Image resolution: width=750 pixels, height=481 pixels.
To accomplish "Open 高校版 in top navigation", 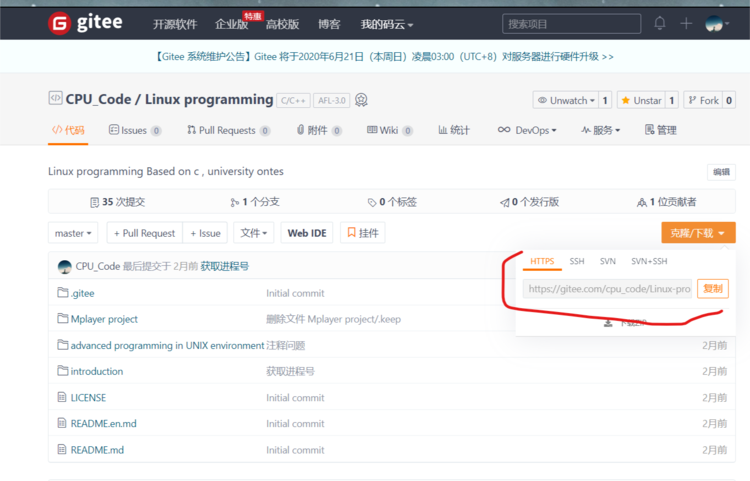I will [x=282, y=24].
